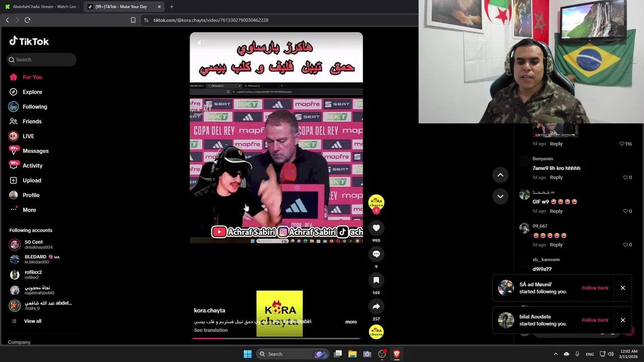The image size is (644, 362).
Task: View all following accounts
Action: [x=33, y=321]
